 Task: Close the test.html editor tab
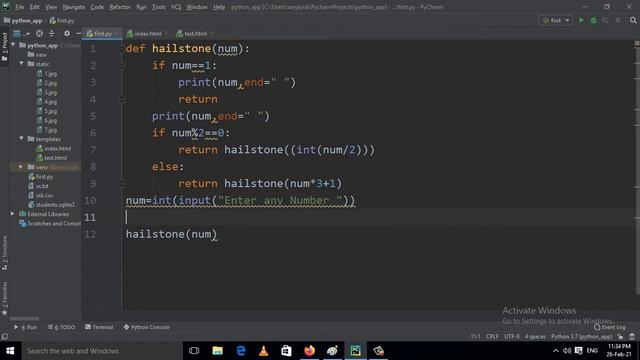coord(212,33)
